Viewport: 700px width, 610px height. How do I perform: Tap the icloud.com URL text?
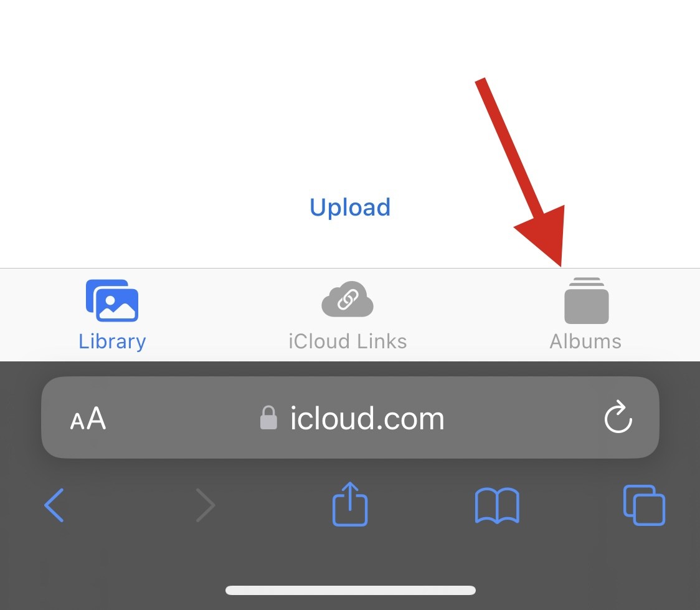367,419
